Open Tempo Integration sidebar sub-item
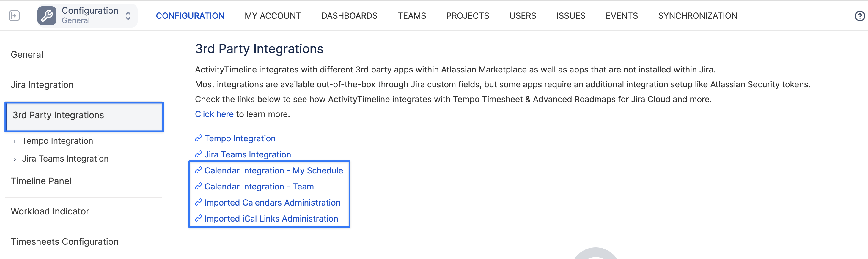The height and width of the screenshot is (259, 868). 58,141
